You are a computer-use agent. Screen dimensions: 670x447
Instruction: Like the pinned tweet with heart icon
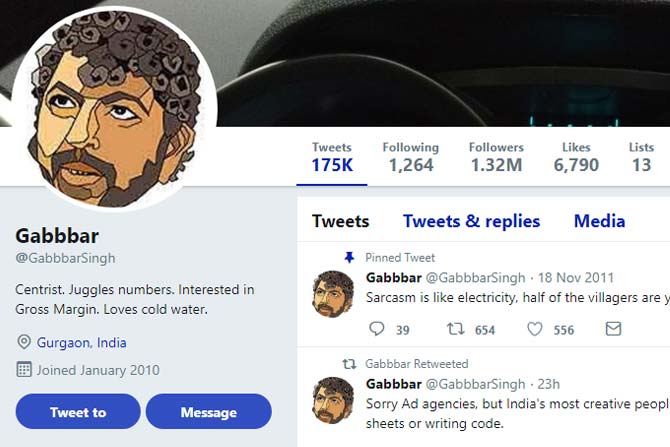(x=535, y=329)
